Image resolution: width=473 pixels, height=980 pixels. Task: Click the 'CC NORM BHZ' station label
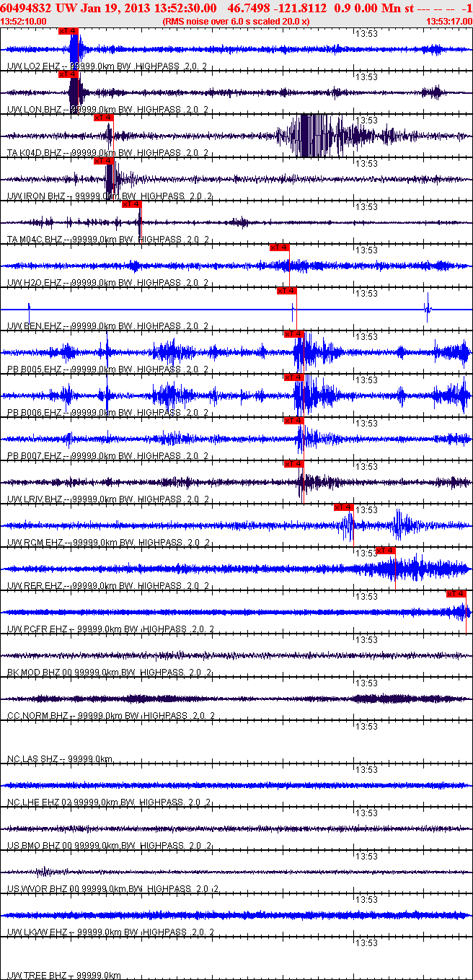point(37,716)
